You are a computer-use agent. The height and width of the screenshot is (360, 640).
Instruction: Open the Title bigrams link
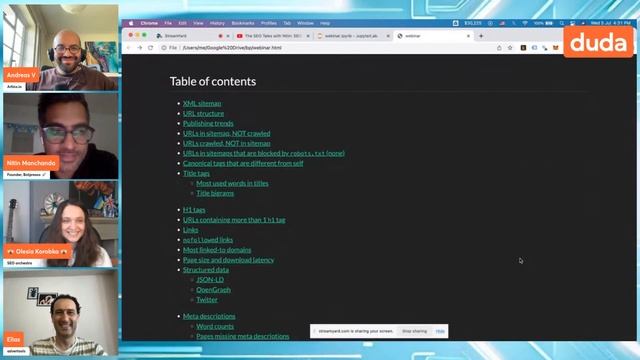215,193
